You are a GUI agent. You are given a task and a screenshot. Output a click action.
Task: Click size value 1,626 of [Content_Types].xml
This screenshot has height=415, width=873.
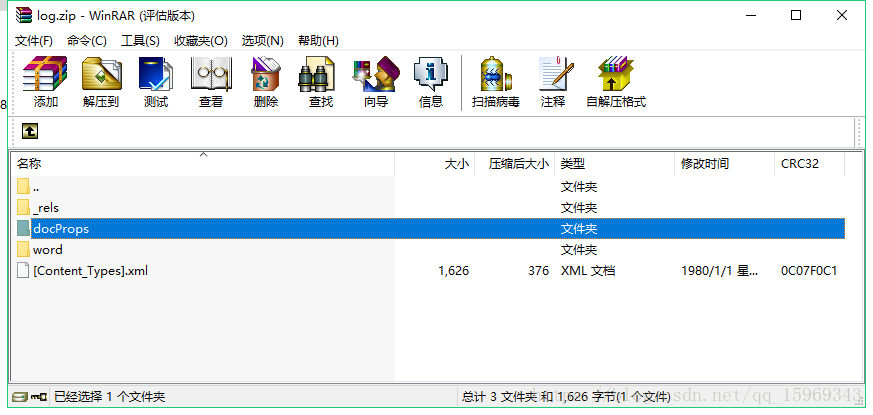point(453,271)
